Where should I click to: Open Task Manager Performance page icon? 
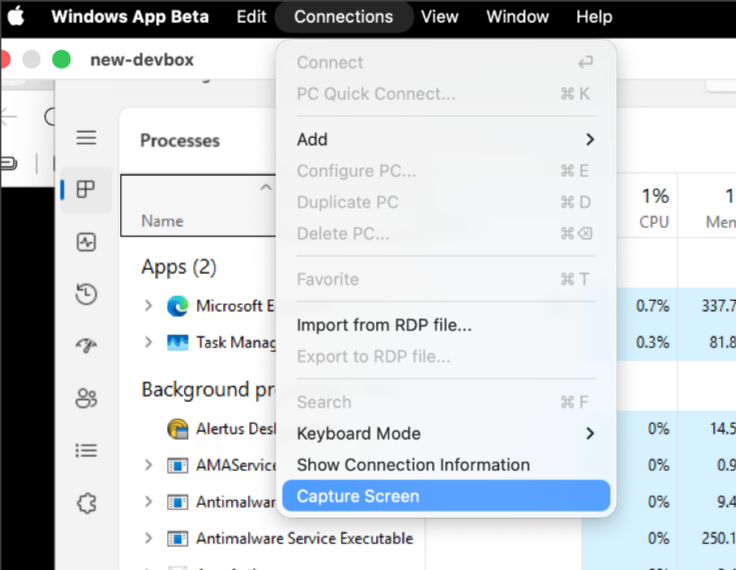tap(86, 242)
